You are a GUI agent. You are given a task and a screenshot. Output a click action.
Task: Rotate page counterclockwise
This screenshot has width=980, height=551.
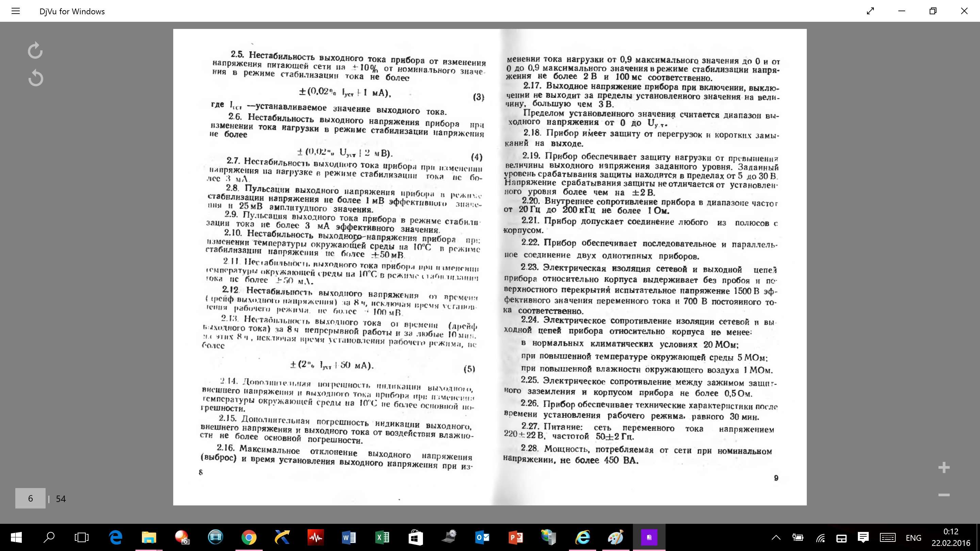[x=35, y=78]
